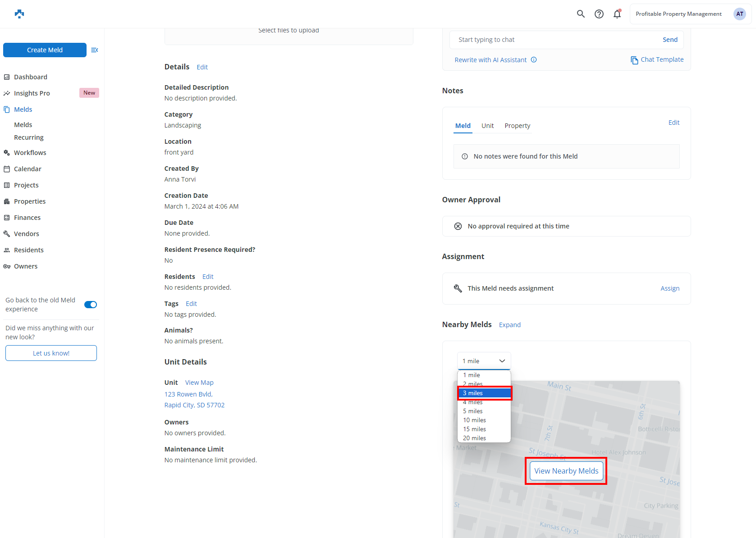Click the app logo in header
Viewport: 756px width, 538px height.
click(x=19, y=14)
